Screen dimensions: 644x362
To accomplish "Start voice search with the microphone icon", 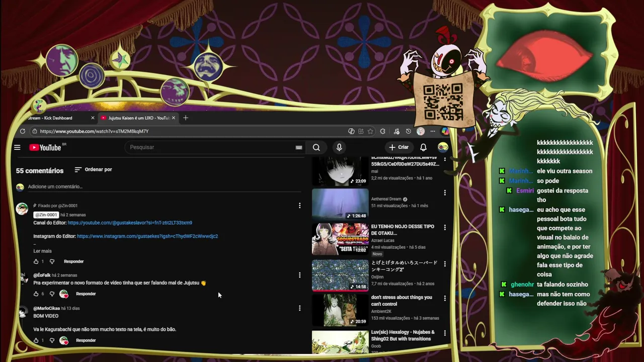I will point(339,147).
